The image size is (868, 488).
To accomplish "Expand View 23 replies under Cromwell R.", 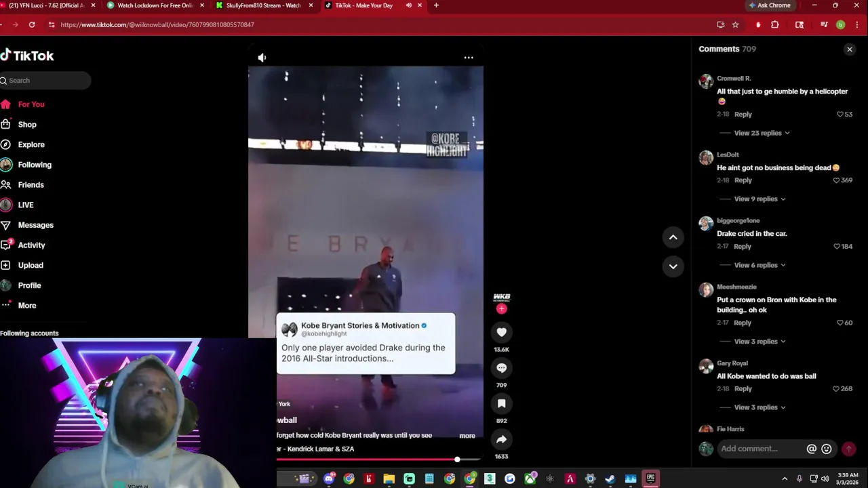I will 762,133.
